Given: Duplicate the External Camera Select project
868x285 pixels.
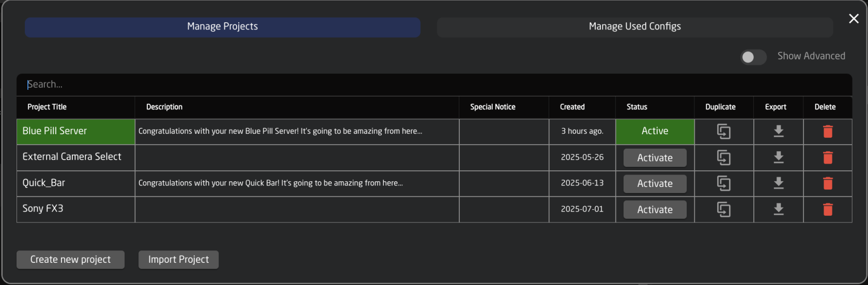Looking at the screenshot, I should click(x=724, y=157).
